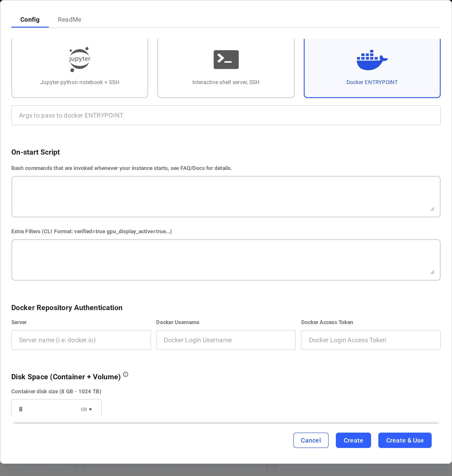
Task: Open the Disk Space info icon tooltip
Action: point(126,374)
